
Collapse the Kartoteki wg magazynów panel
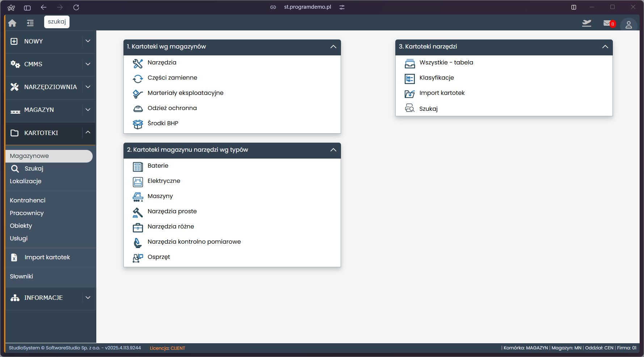tap(333, 47)
